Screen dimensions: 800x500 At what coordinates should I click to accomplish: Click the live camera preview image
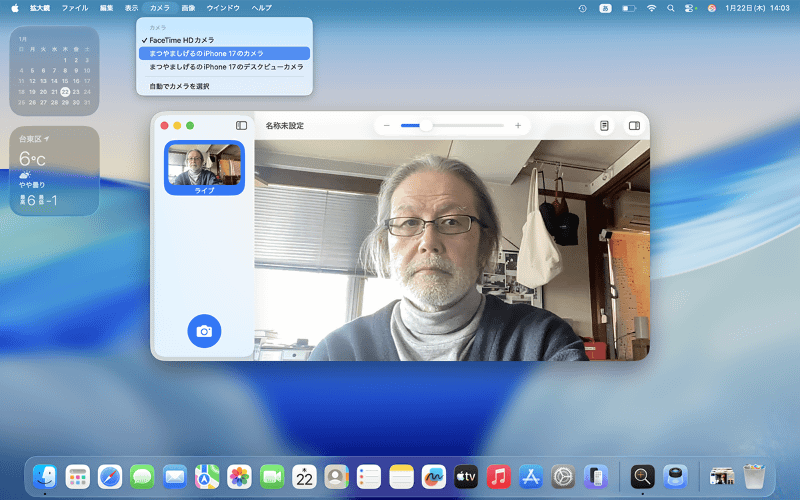(x=452, y=251)
